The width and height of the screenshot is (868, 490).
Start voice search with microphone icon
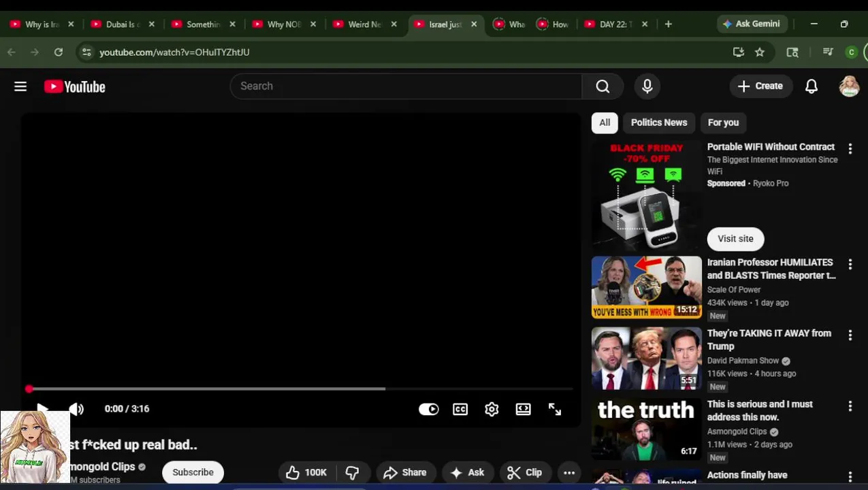pos(647,86)
